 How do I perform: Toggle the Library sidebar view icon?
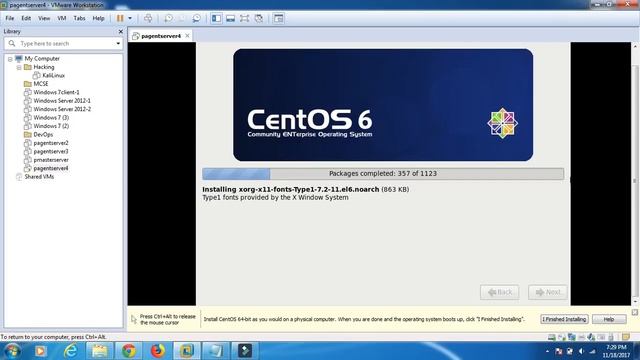point(217,18)
